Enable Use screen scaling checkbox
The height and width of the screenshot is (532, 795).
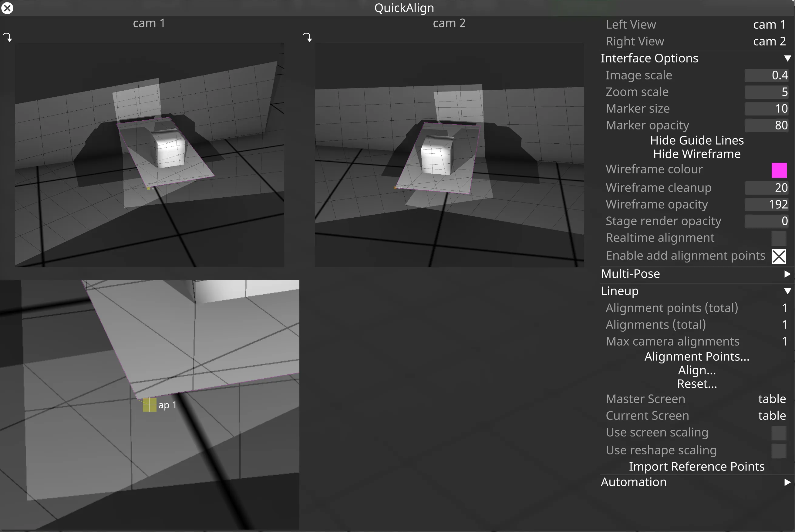778,433
